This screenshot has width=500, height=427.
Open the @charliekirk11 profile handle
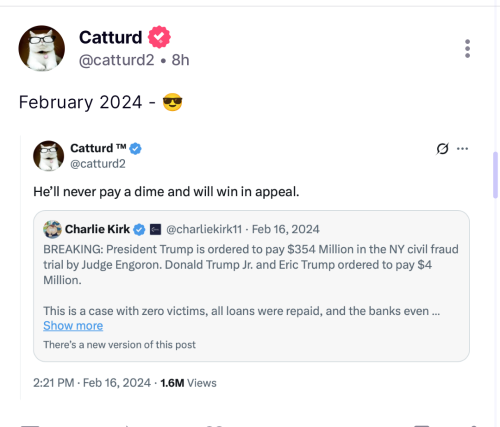(204, 229)
